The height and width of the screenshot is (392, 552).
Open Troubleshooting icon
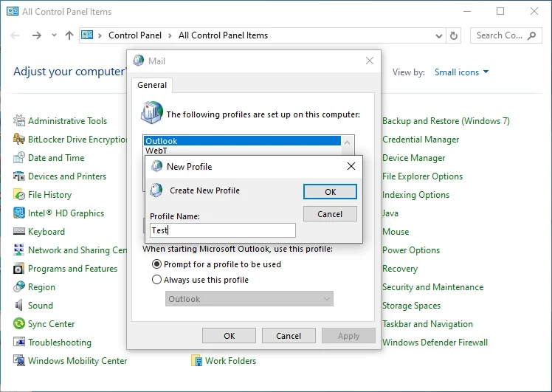tap(19, 342)
